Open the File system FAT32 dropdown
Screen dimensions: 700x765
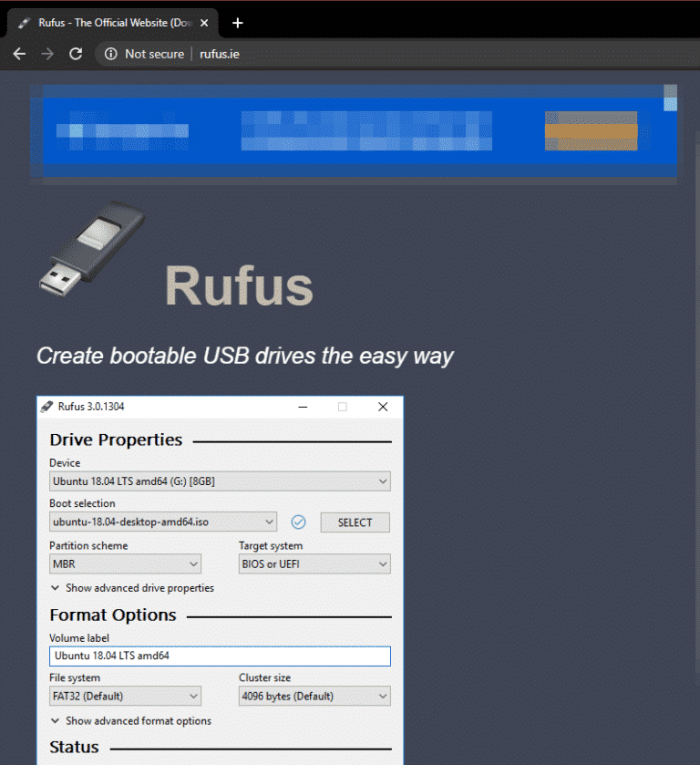pyautogui.click(x=125, y=697)
